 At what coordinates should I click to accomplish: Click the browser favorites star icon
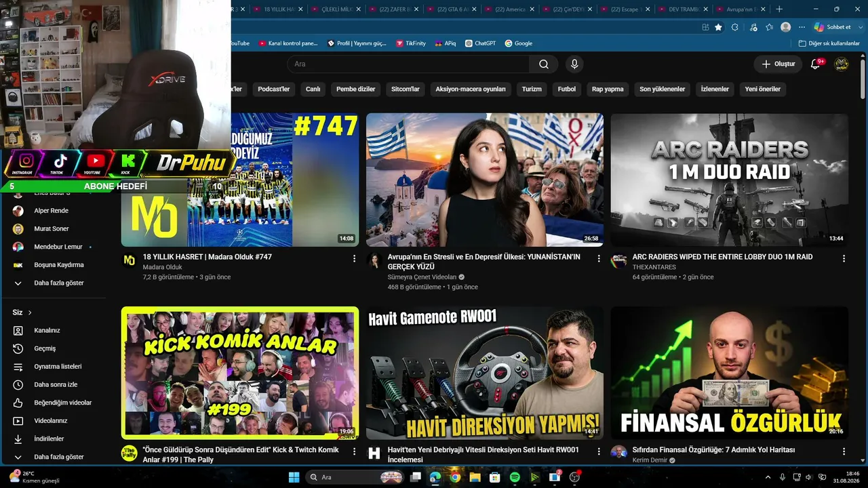point(718,27)
